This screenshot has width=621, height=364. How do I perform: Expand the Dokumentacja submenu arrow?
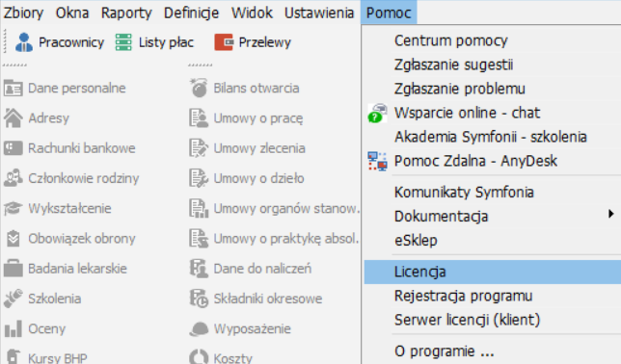point(611,214)
